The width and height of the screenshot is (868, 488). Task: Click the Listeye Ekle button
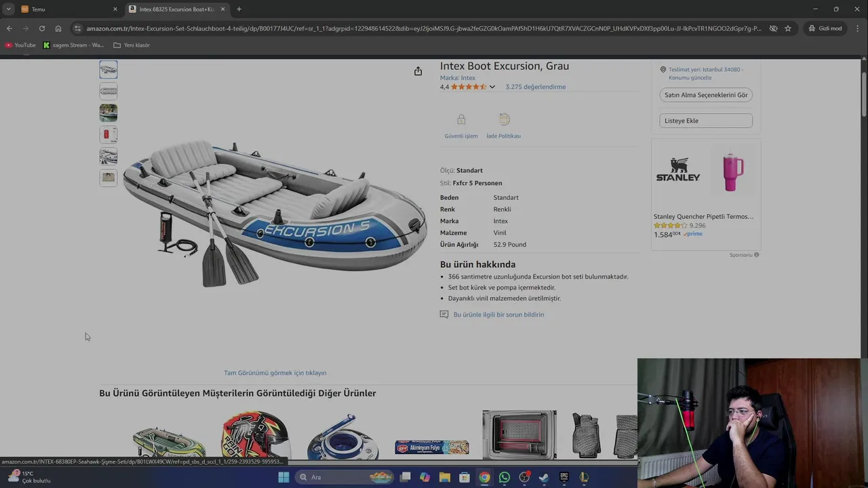click(706, 121)
